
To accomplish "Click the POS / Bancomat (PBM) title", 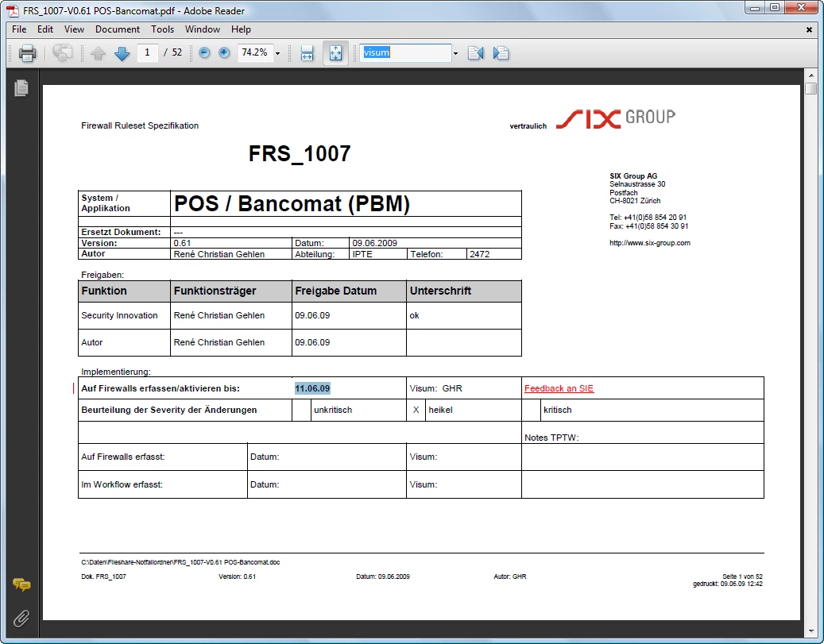I will coord(292,203).
